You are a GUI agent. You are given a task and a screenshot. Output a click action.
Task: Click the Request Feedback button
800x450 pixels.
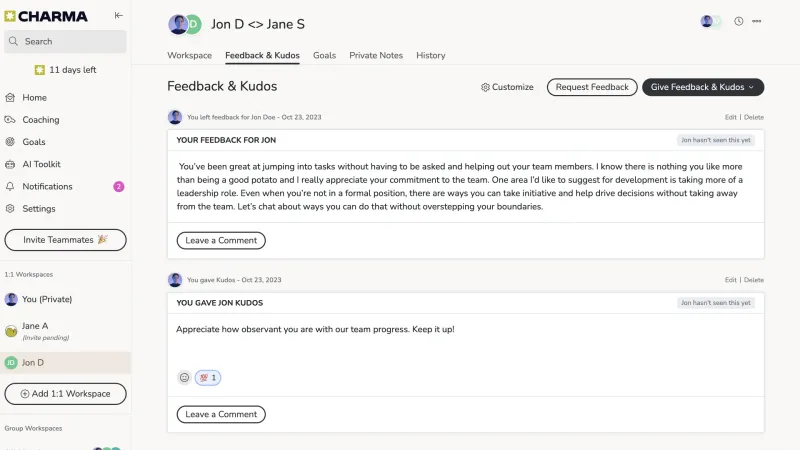point(592,87)
